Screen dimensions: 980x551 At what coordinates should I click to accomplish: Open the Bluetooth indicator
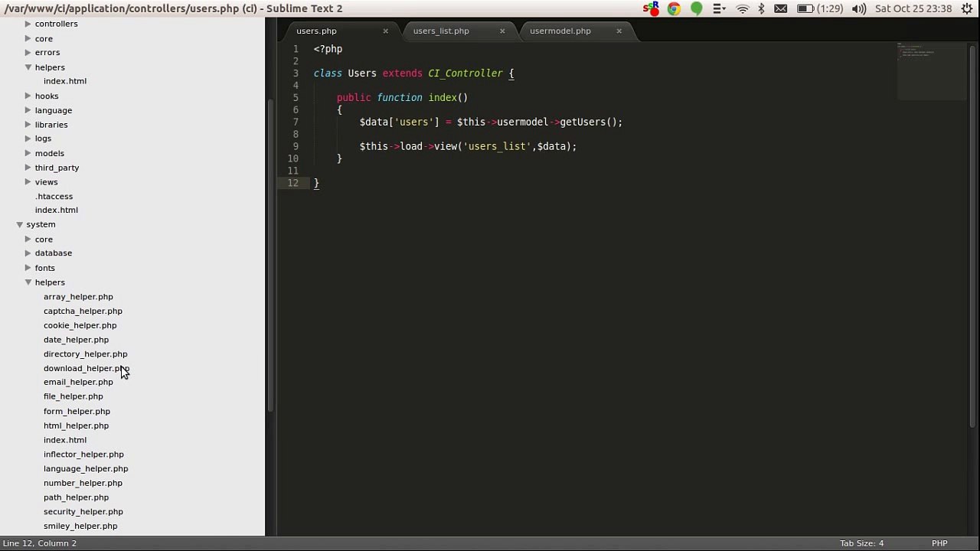click(761, 9)
